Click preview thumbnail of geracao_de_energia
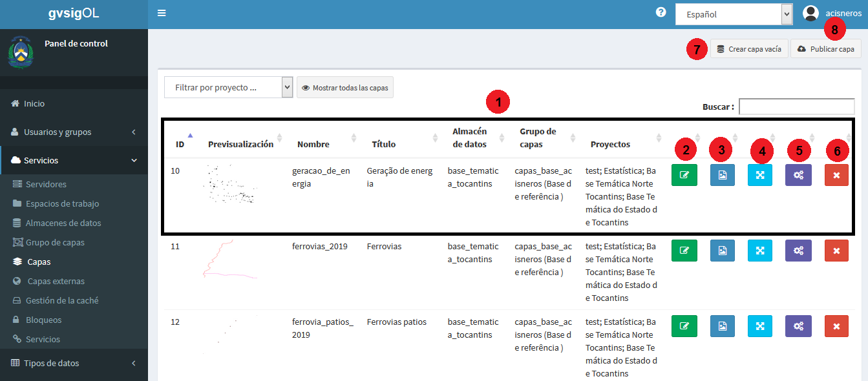Viewport: 868px width, 381px height. click(x=231, y=185)
